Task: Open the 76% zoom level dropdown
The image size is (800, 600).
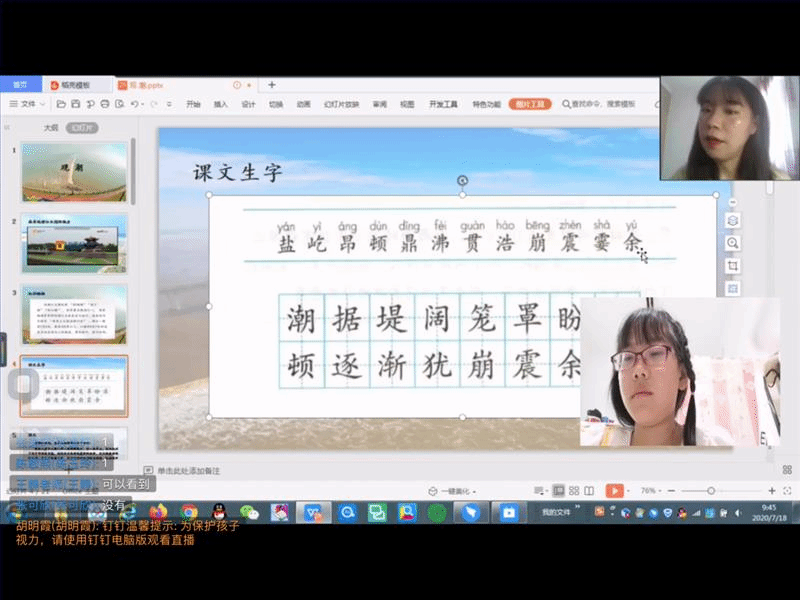Action: [650, 491]
